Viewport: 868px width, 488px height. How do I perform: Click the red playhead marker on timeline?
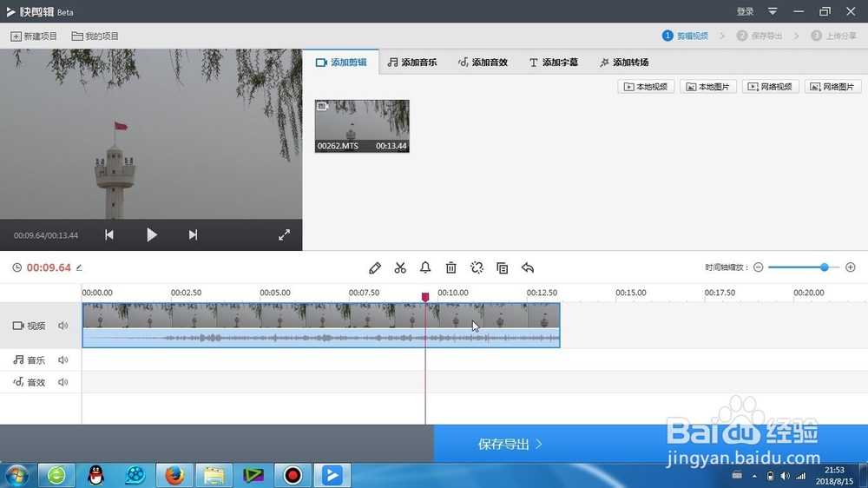point(425,298)
